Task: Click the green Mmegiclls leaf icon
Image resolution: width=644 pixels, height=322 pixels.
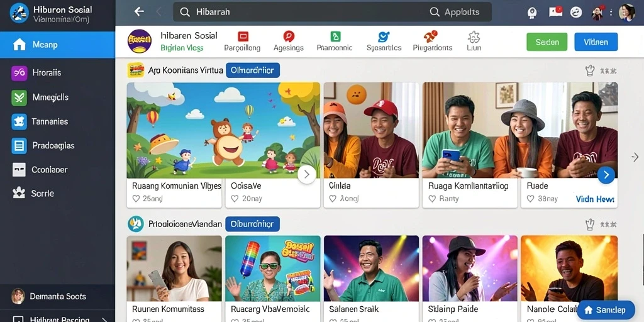Action: coord(19,97)
